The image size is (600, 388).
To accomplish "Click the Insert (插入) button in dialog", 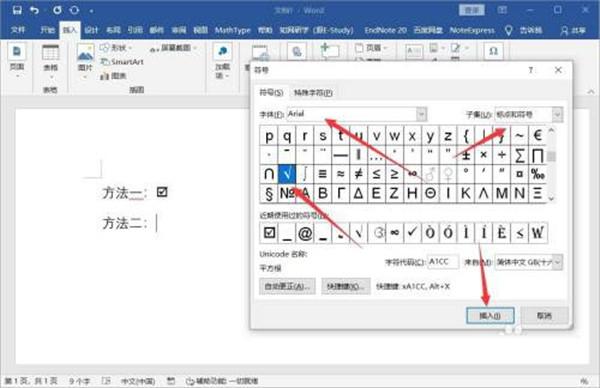I will click(x=490, y=316).
